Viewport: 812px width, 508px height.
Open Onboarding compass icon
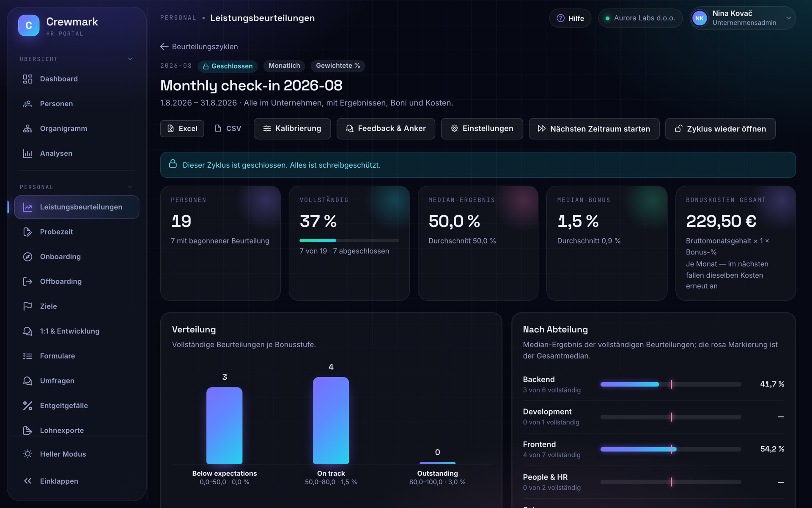click(x=27, y=257)
